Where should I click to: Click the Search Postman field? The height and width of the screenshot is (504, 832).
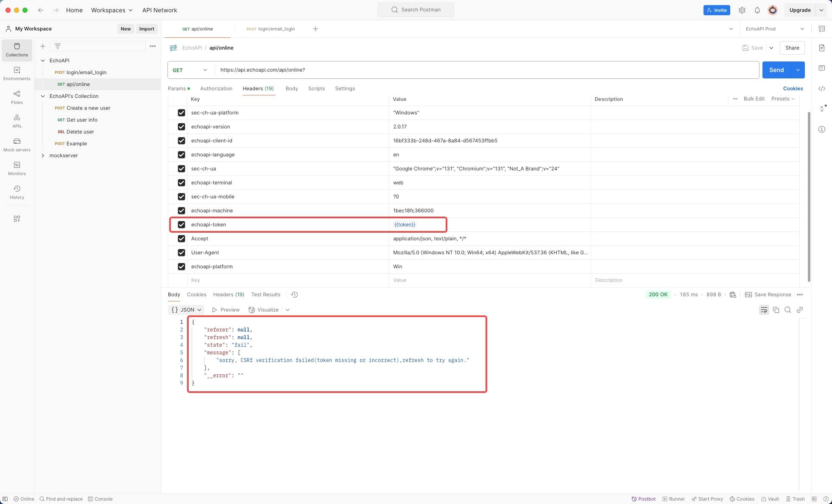(416, 10)
